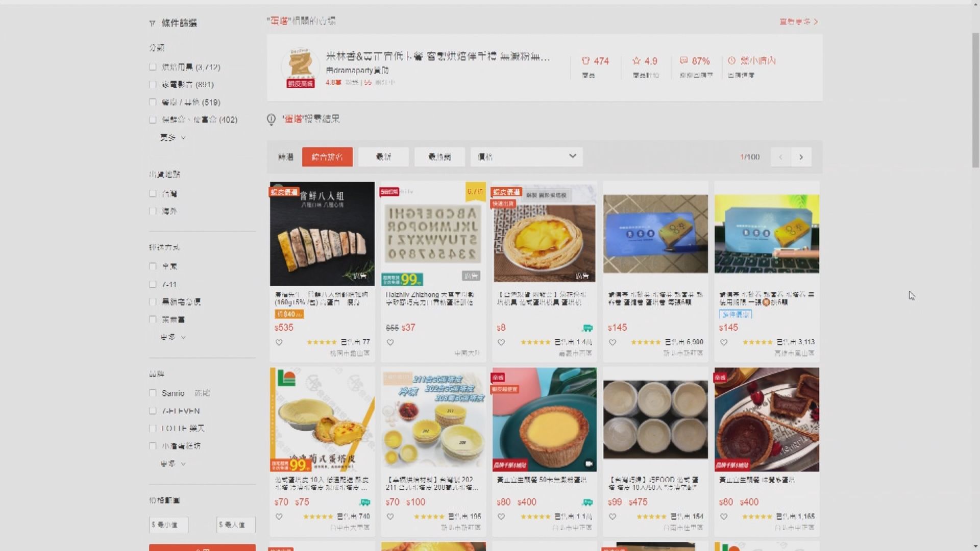Image resolution: width=980 pixels, height=551 pixels.
Task: Enable the Sanrio brand filter
Action: tap(153, 393)
